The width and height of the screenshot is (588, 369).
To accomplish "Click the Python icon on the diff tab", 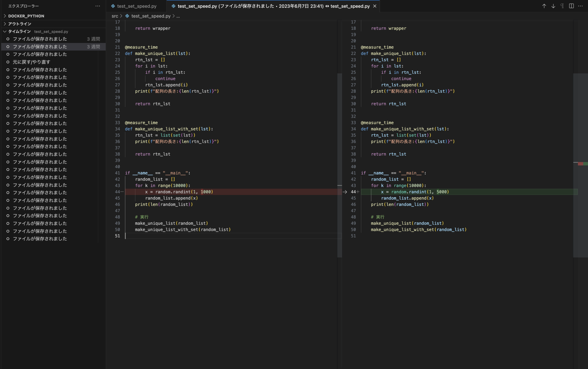I will (173, 6).
